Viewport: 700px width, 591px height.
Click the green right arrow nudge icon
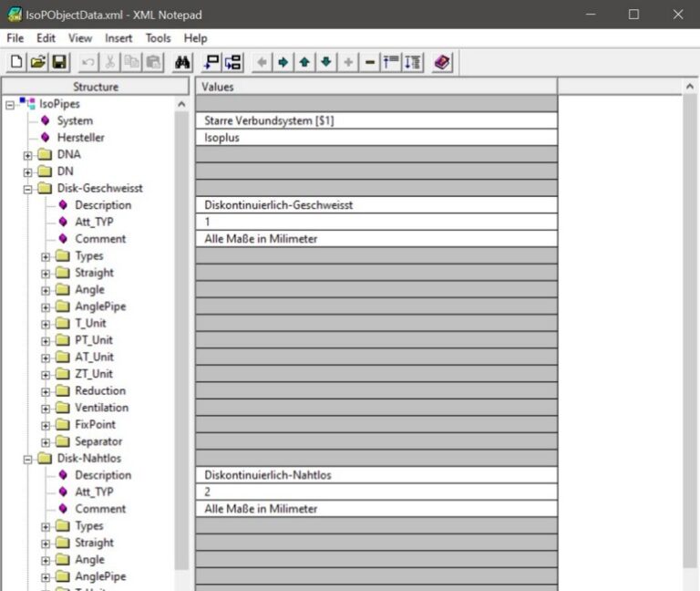[x=283, y=62]
